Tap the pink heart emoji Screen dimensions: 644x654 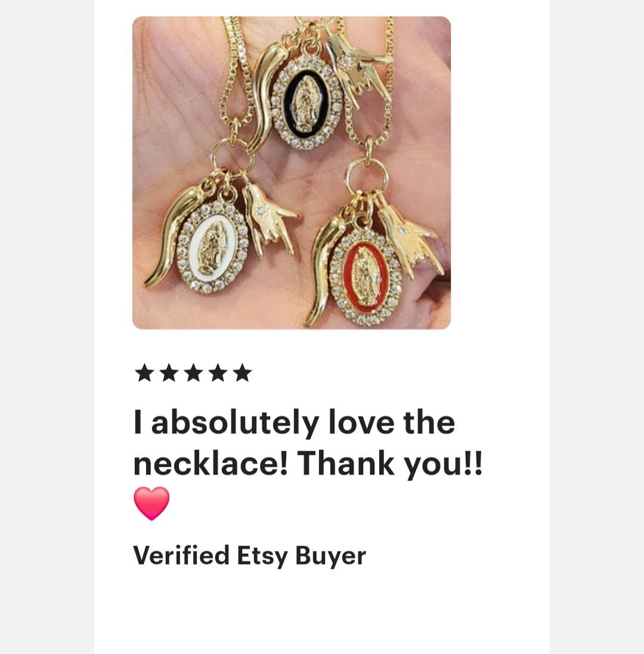click(151, 504)
